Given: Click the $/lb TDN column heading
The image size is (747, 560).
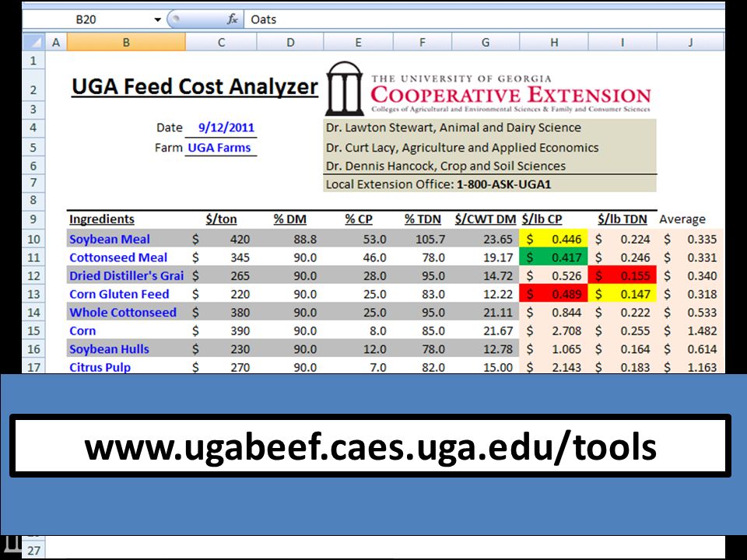Looking at the screenshot, I should pos(622,219).
